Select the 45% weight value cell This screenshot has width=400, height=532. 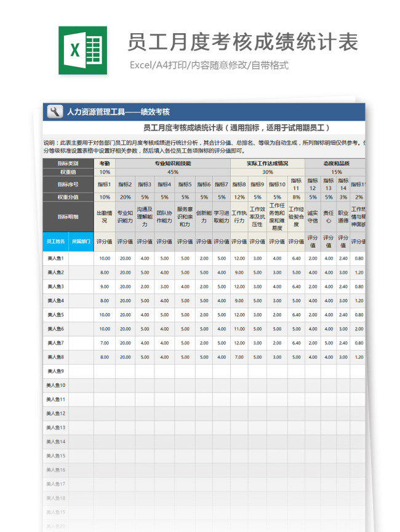tap(173, 172)
